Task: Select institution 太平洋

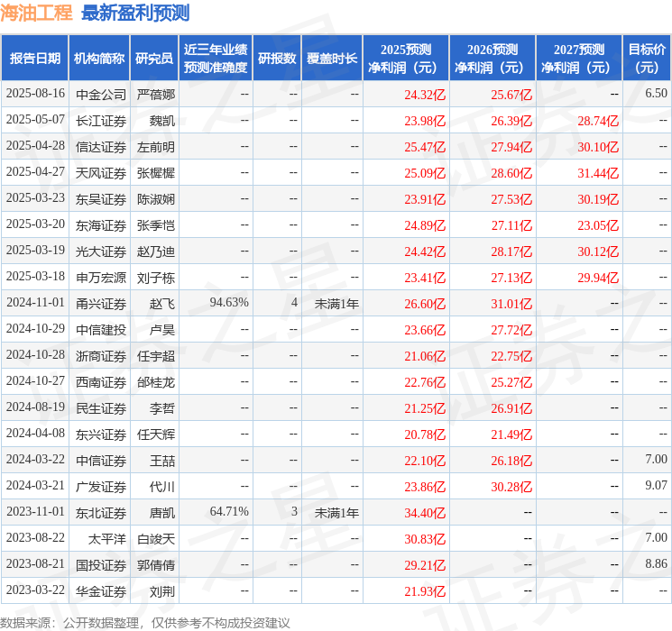Action: 107,539
